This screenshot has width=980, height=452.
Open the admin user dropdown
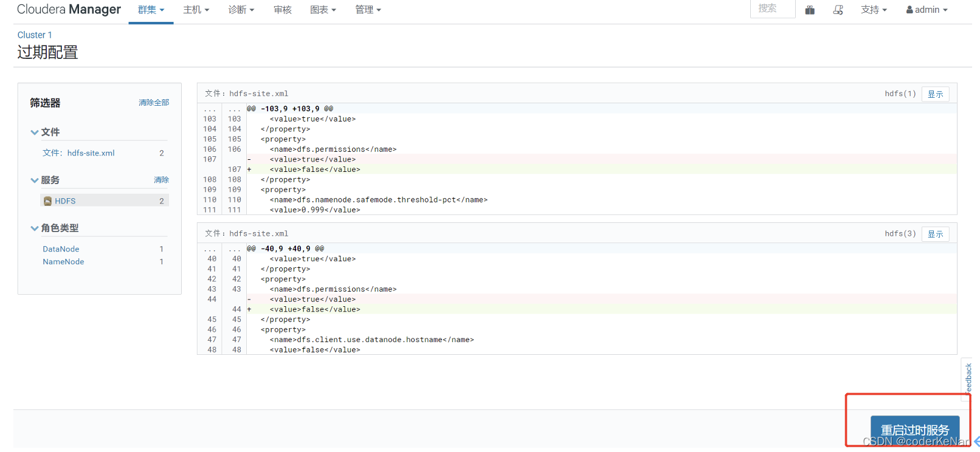927,10
